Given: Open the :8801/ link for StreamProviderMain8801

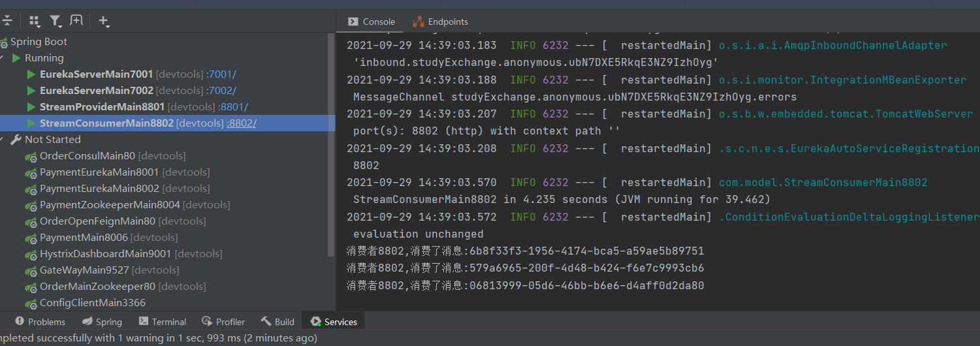Looking at the screenshot, I should [x=233, y=107].
